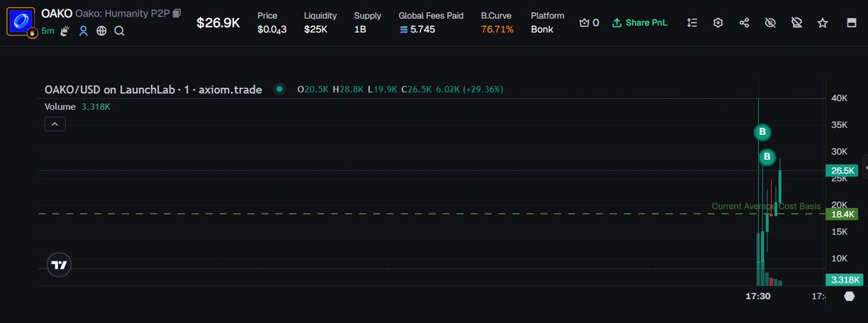868x323 pixels.
Task: Click the 18.4K average cost basis label
Action: pos(844,214)
